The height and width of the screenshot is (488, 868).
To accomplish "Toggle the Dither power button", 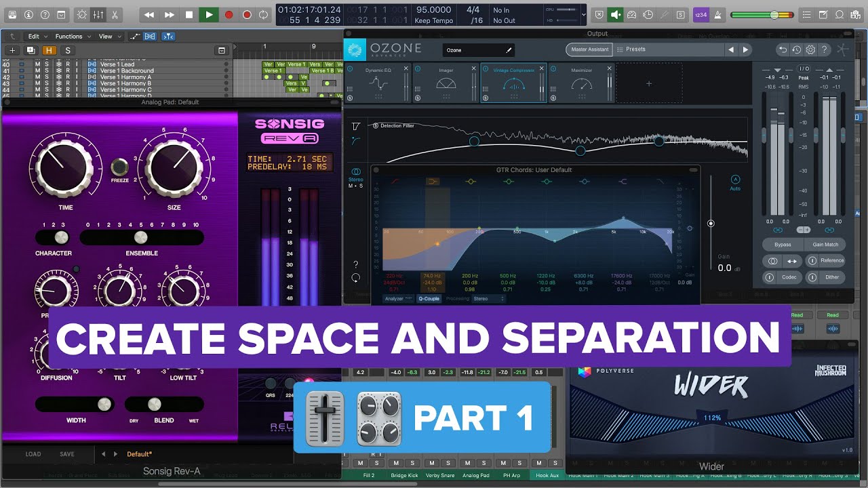I will (x=811, y=277).
